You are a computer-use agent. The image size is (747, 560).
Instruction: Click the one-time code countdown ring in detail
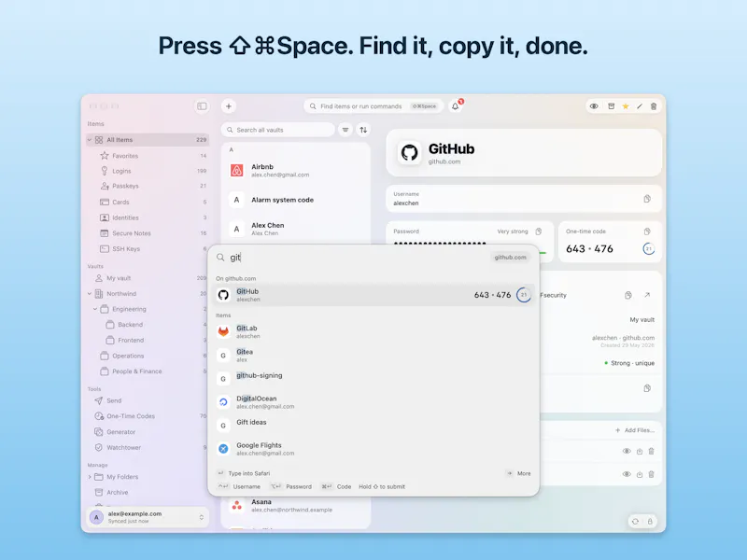point(648,248)
